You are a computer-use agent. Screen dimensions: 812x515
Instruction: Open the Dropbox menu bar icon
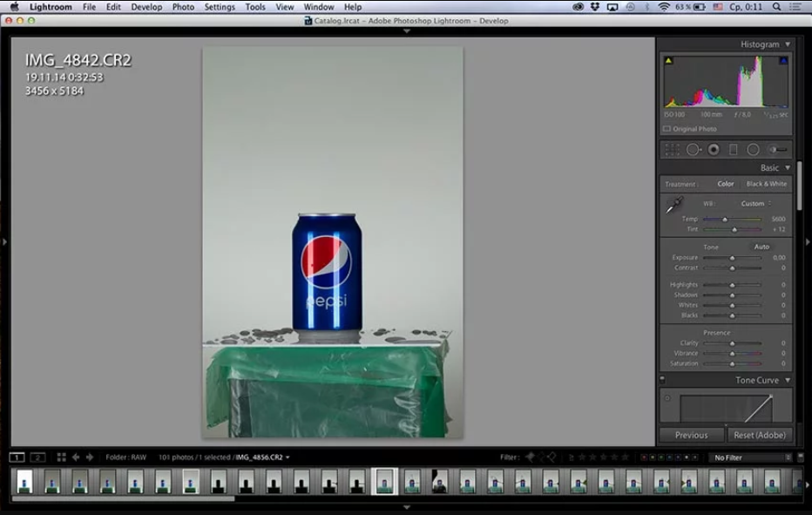594,7
